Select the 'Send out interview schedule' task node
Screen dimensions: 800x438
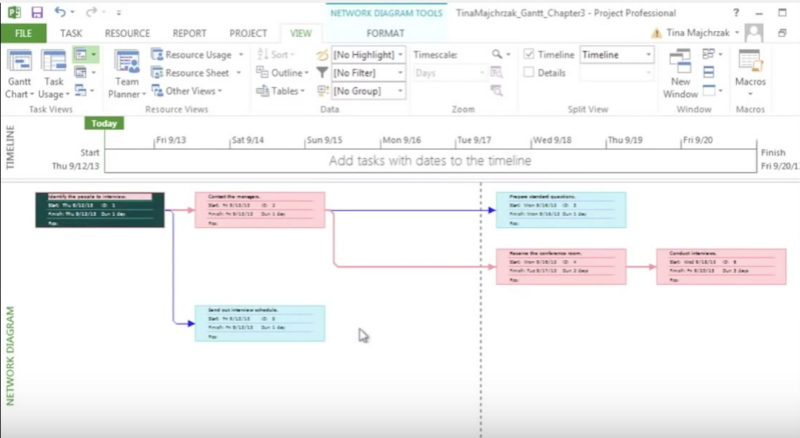click(260, 323)
